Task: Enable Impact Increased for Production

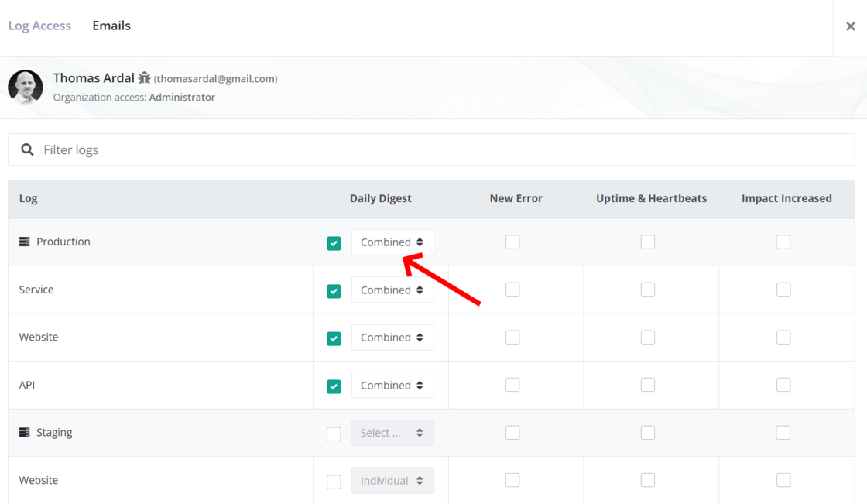Action: (783, 242)
